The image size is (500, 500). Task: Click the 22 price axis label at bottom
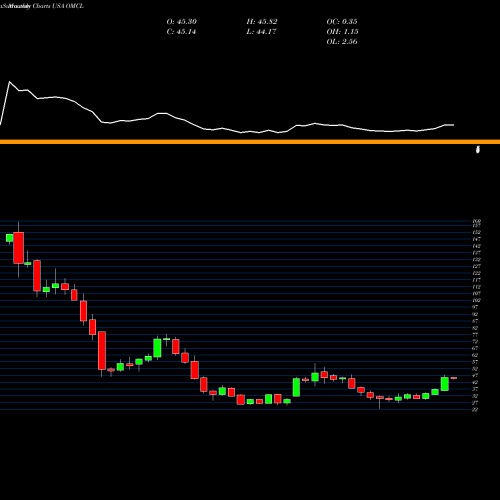point(475,409)
